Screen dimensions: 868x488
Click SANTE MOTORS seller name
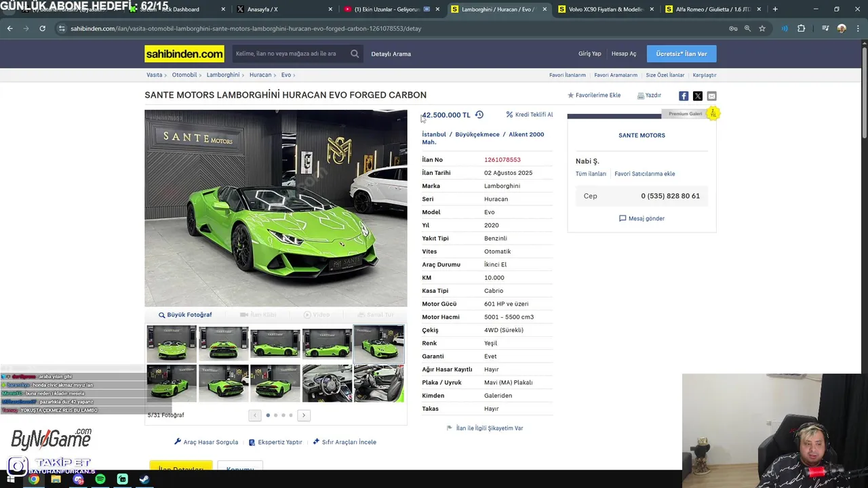pyautogui.click(x=642, y=136)
